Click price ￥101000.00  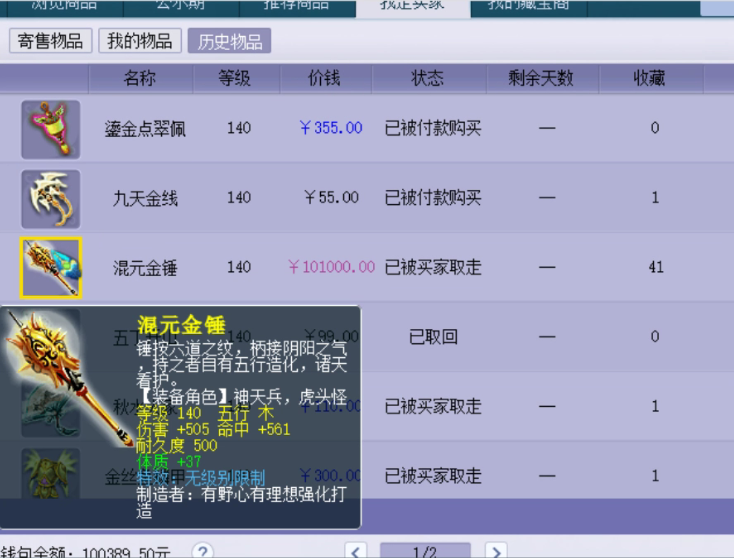click(331, 267)
